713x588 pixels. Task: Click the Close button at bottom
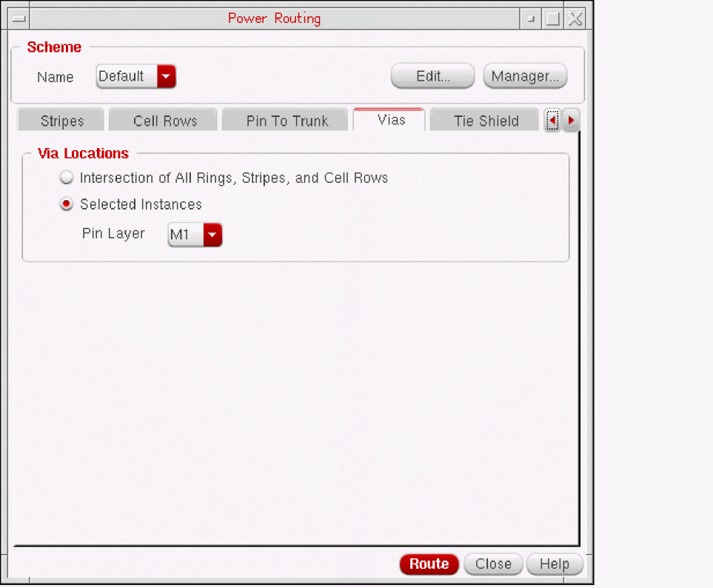coord(493,564)
